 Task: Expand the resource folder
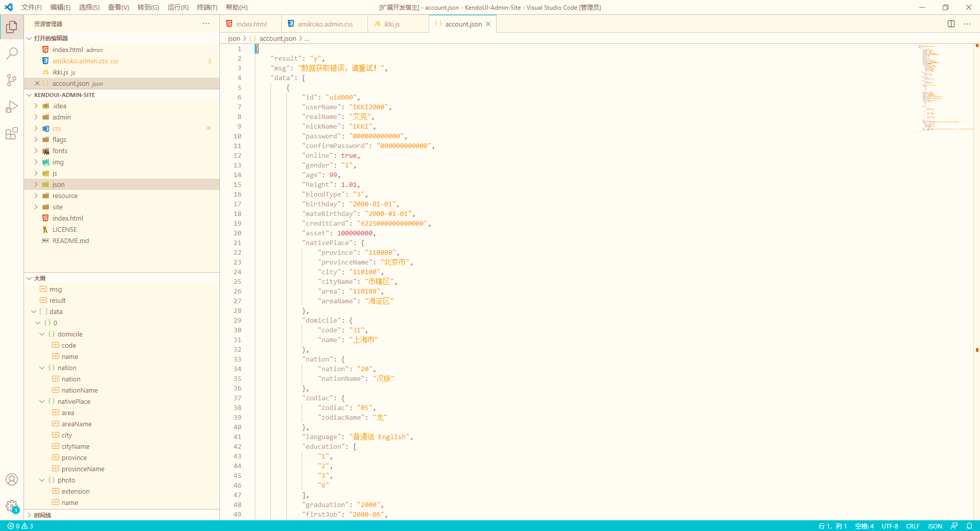tap(121, 196)
